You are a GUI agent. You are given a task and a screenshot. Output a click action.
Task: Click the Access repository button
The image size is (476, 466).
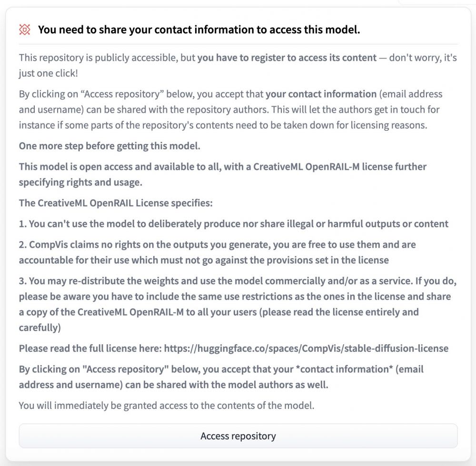click(x=238, y=436)
